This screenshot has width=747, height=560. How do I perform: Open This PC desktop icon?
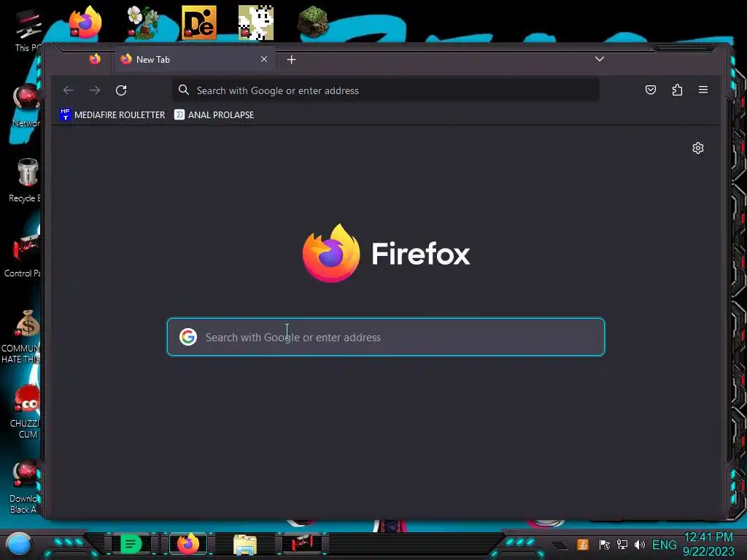coord(27,29)
